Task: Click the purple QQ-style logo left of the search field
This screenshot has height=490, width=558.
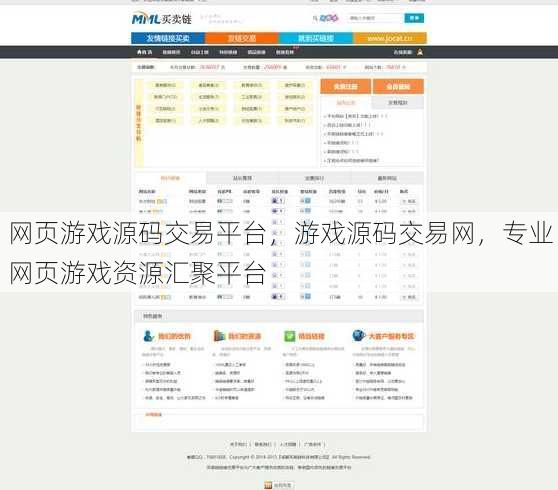Action: [329, 18]
